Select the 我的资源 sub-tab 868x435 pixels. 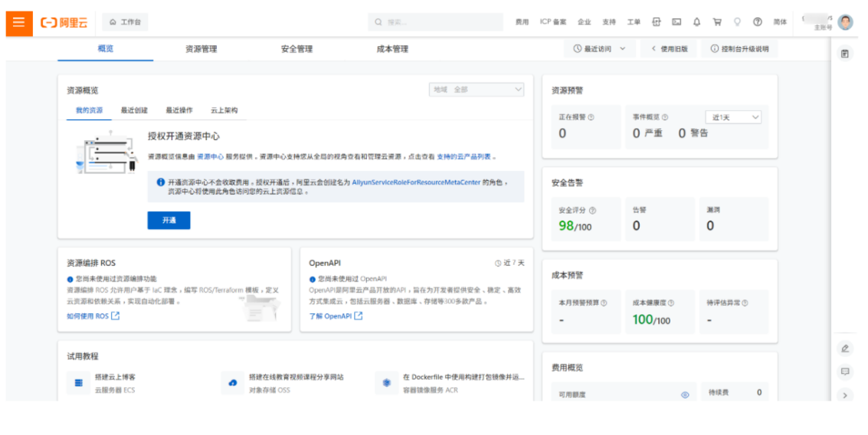tap(89, 110)
